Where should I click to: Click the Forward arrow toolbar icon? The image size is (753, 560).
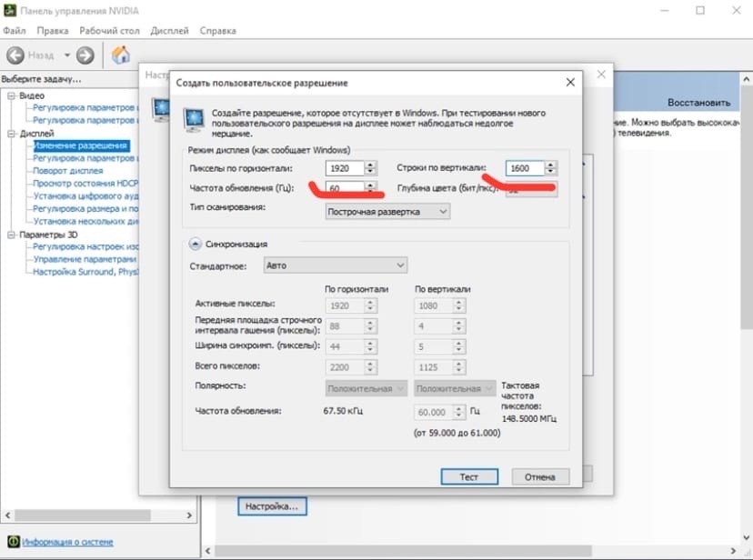point(85,55)
